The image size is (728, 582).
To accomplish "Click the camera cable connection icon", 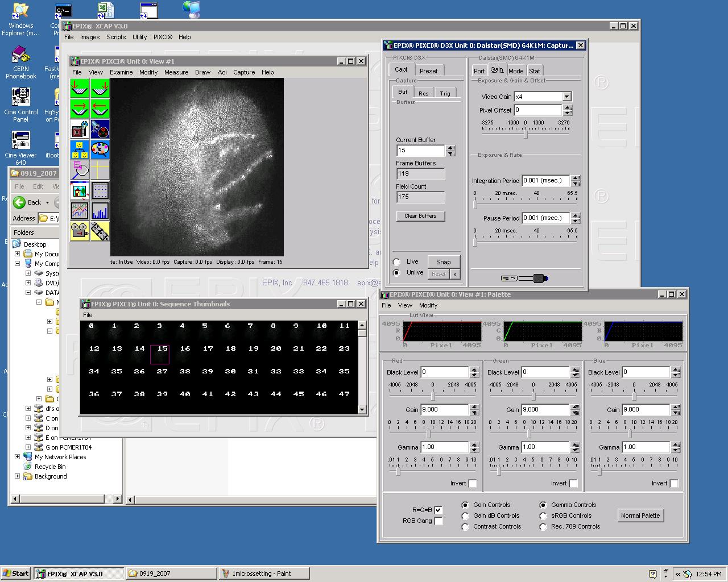I will tap(524, 278).
